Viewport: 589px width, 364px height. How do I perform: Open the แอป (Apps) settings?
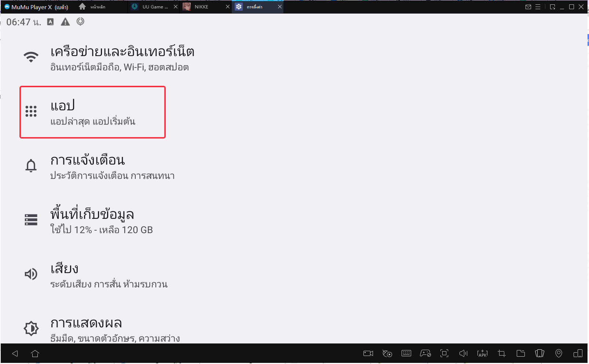[92, 112]
